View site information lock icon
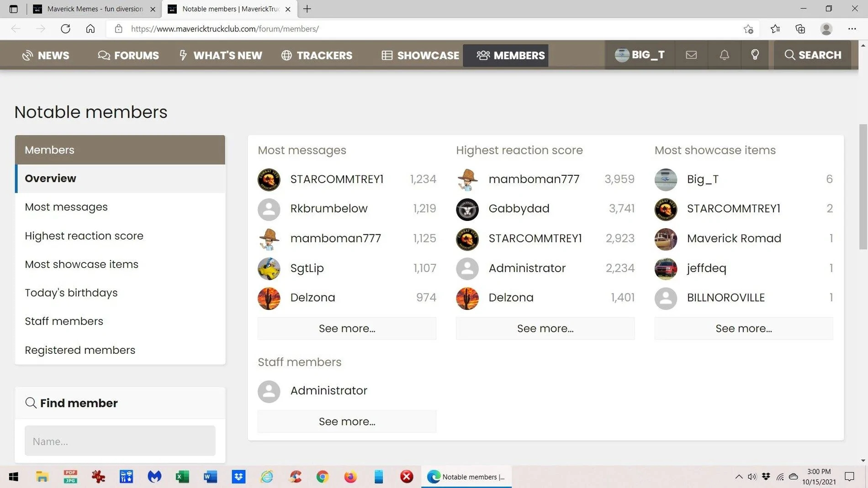Screen dimensions: 868x488 click(x=118, y=29)
